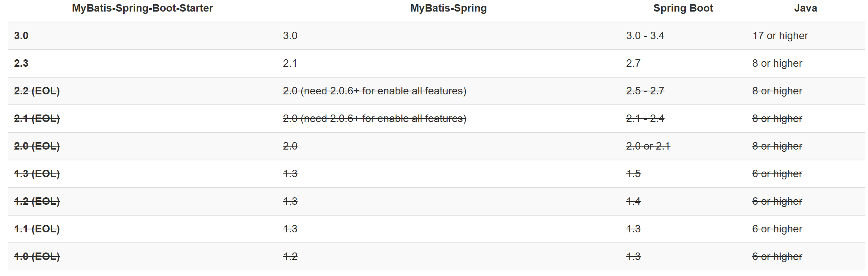Select the 2.3 starter version cell

(x=21, y=63)
